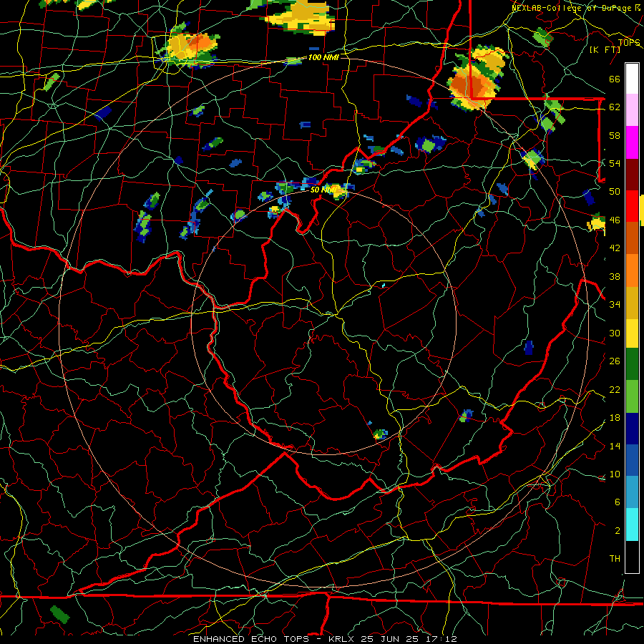The height and width of the screenshot is (644, 644).
Task: Click the white swatch in the tops legend
Action: pos(632,79)
